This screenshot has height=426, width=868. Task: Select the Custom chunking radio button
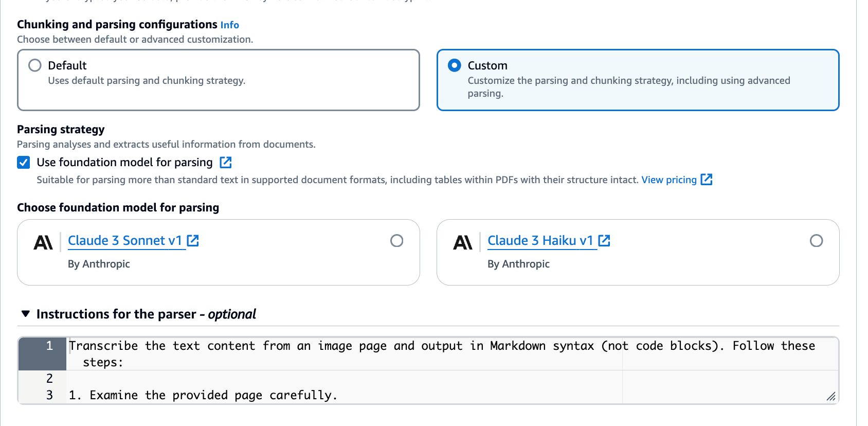[455, 65]
